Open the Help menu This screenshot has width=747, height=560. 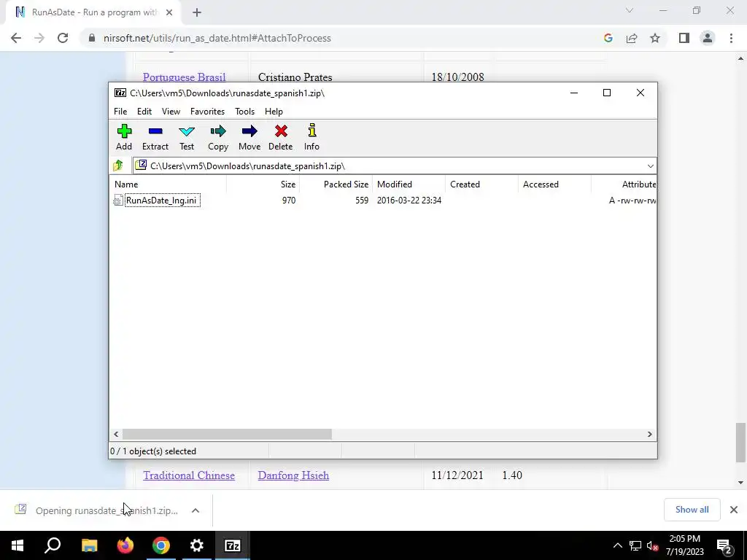coord(274,112)
